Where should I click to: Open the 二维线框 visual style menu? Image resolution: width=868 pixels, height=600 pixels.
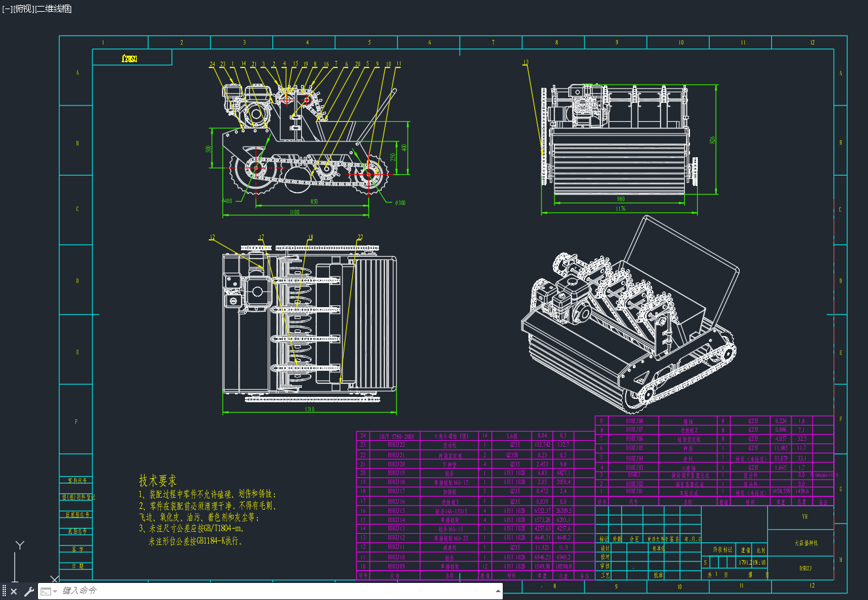point(52,9)
